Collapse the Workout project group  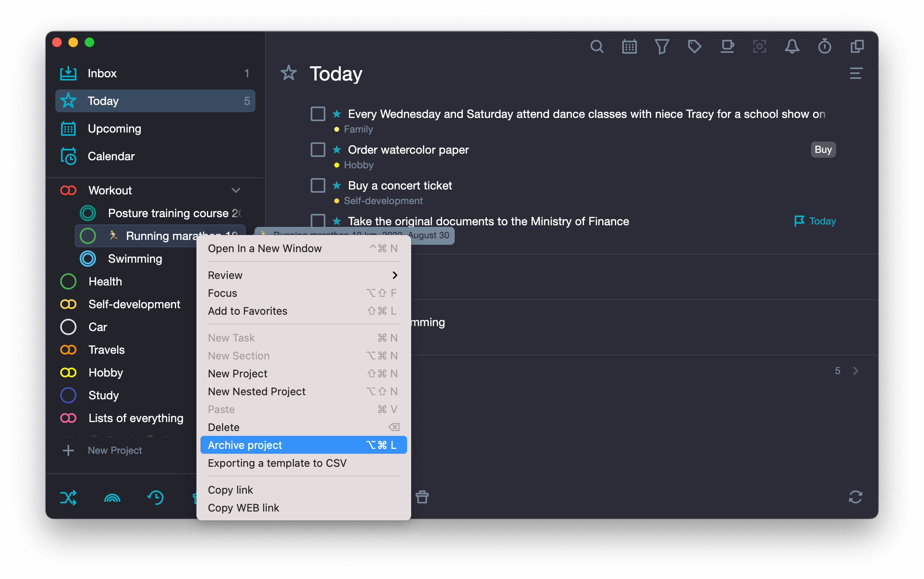pyautogui.click(x=236, y=190)
